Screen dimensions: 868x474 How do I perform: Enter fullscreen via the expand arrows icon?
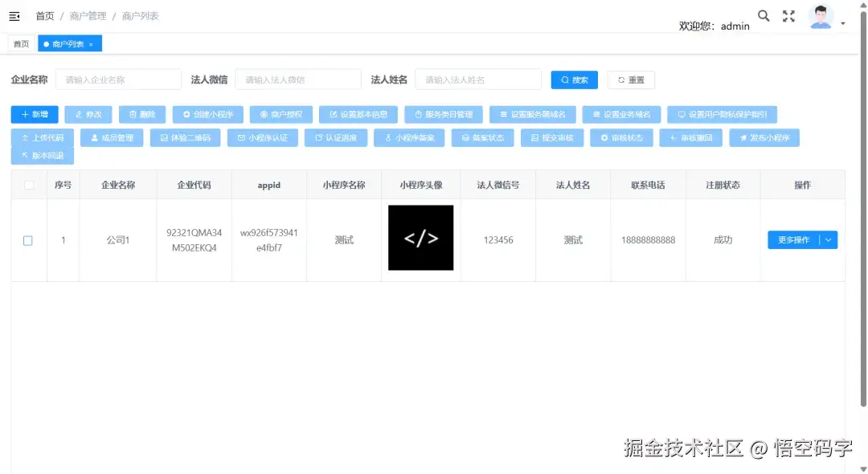click(x=788, y=15)
